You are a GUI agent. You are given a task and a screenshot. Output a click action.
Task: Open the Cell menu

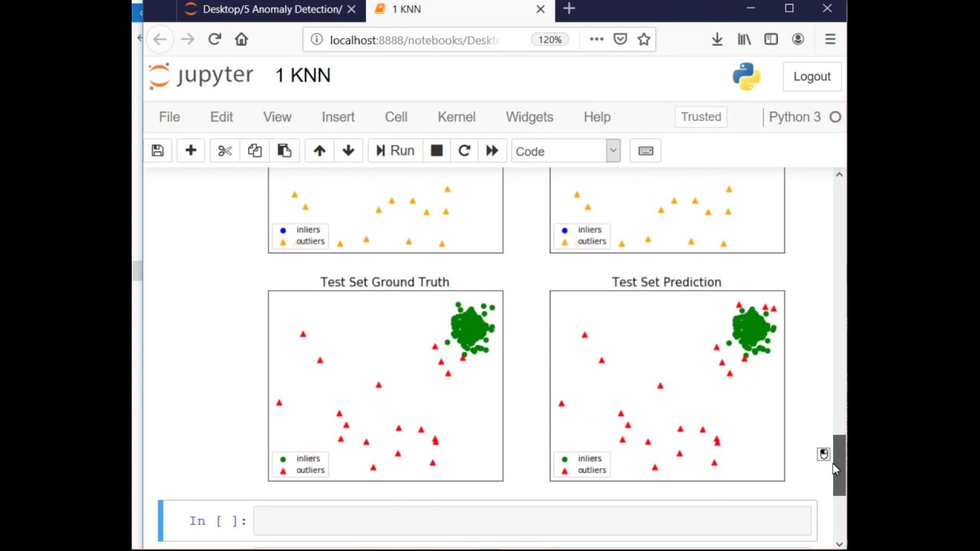click(396, 117)
